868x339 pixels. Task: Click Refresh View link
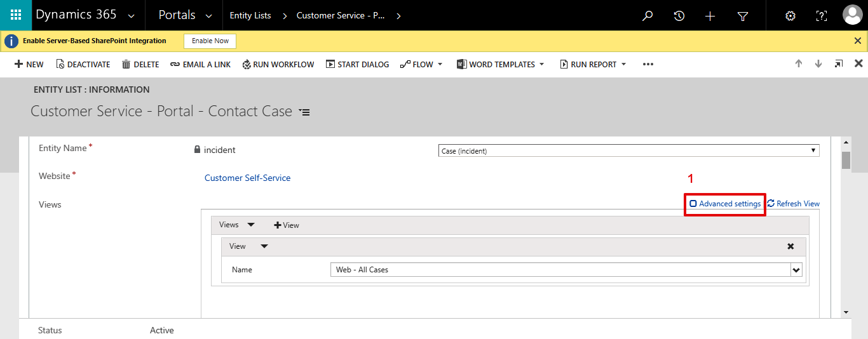(x=794, y=204)
